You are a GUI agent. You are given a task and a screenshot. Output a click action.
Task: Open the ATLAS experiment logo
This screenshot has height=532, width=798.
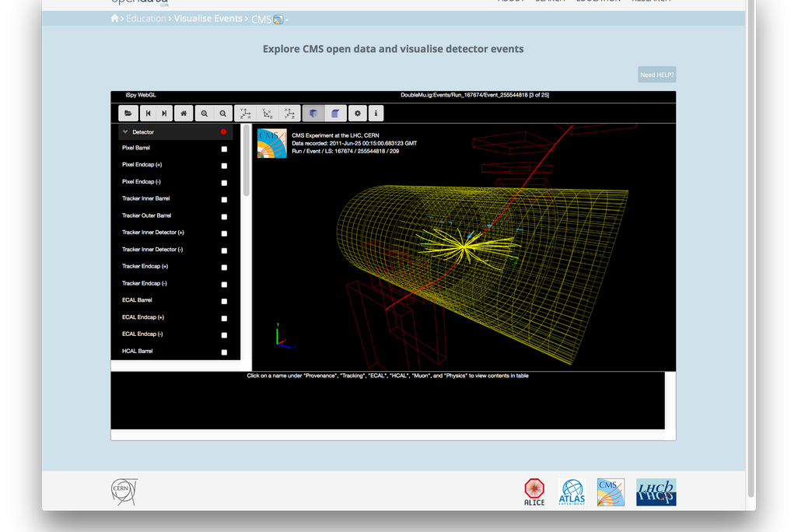(x=572, y=492)
